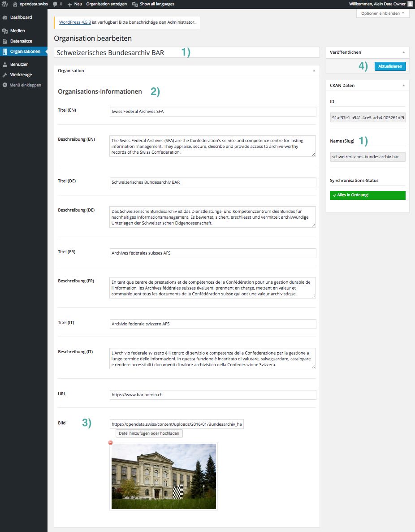
Task: Click Neu in the admin bar
Action: [x=78, y=4]
